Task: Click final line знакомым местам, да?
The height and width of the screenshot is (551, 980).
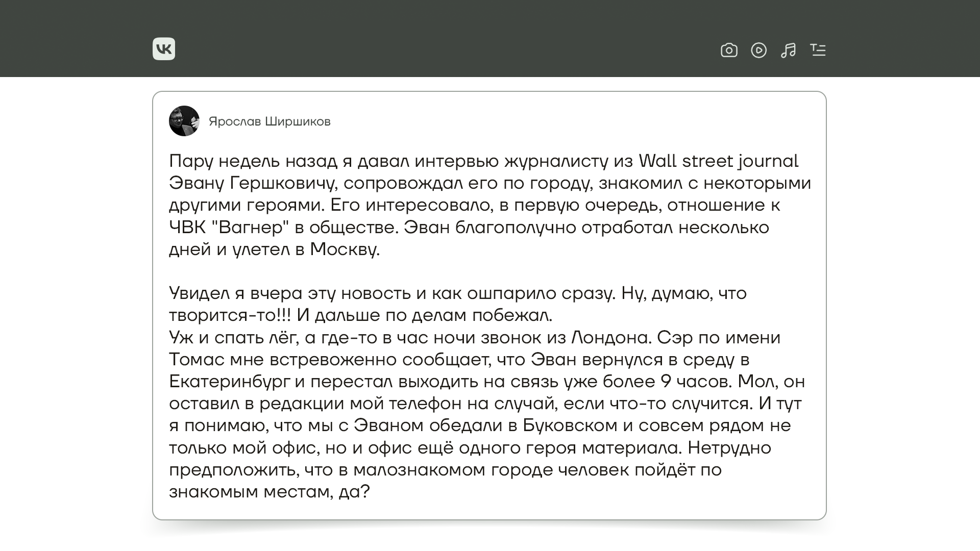Action: 269,492
